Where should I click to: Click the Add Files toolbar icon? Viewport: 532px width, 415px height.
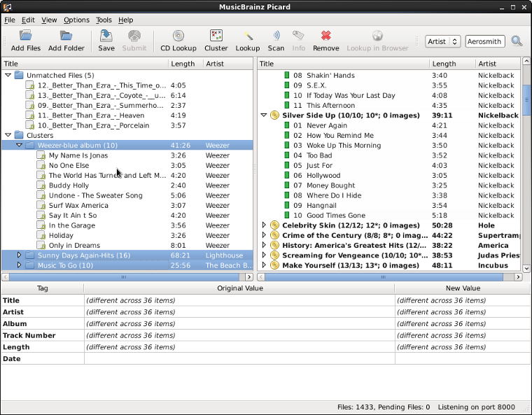pyautogui.click(x=26, y=36)
